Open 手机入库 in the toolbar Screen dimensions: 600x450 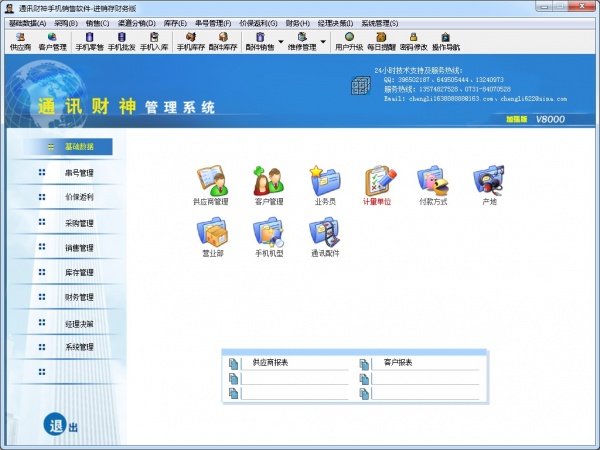154,41
